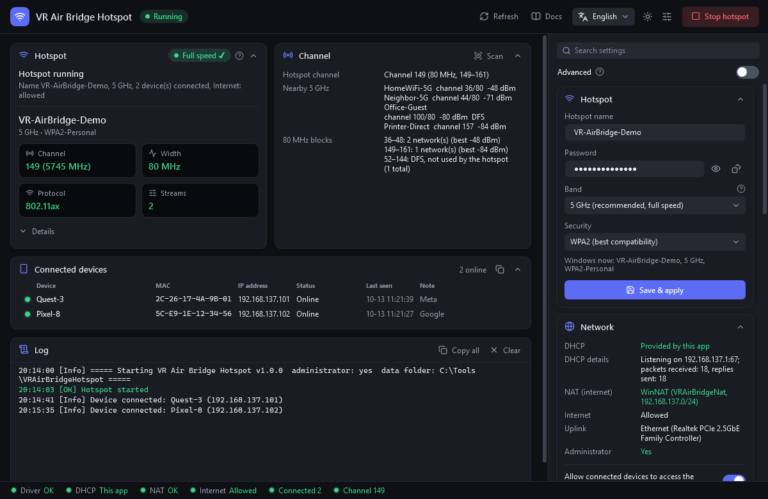
Task: Click the Hotspot card Wi-Fi icon
Action: click(x=24, y=55)
